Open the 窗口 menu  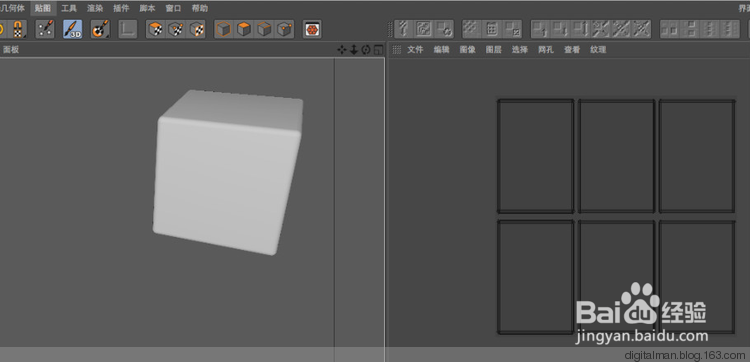(173, 9)
